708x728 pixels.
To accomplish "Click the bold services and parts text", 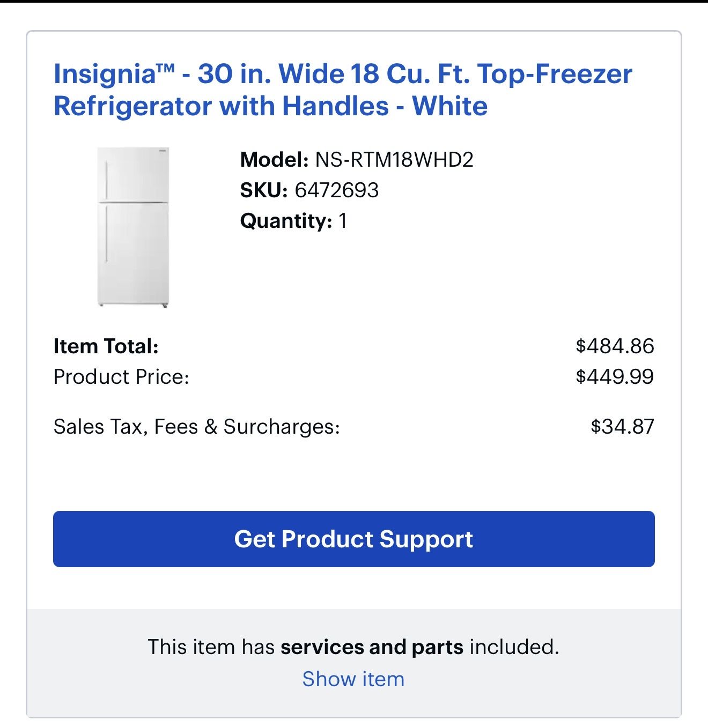I will [372, 647].
